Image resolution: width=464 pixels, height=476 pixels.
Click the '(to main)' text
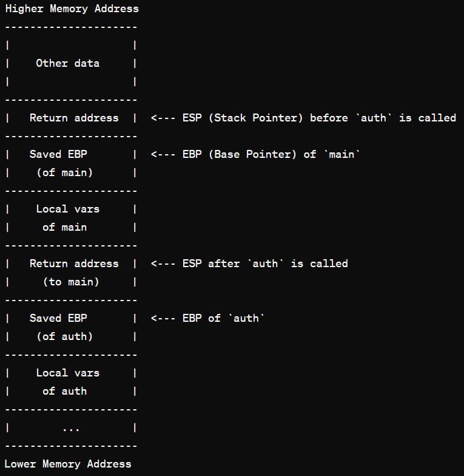(x=71, y=282)
